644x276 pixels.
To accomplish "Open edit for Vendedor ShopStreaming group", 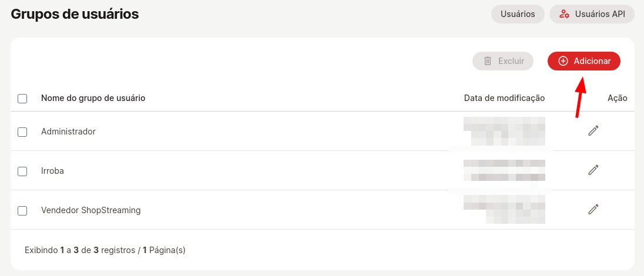I will pos(593,210).
